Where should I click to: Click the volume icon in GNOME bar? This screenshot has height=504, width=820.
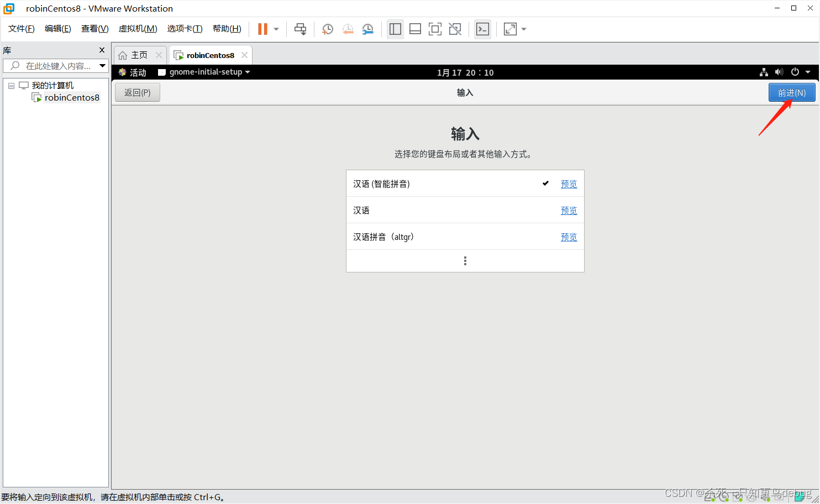click(x=779, y=72)
